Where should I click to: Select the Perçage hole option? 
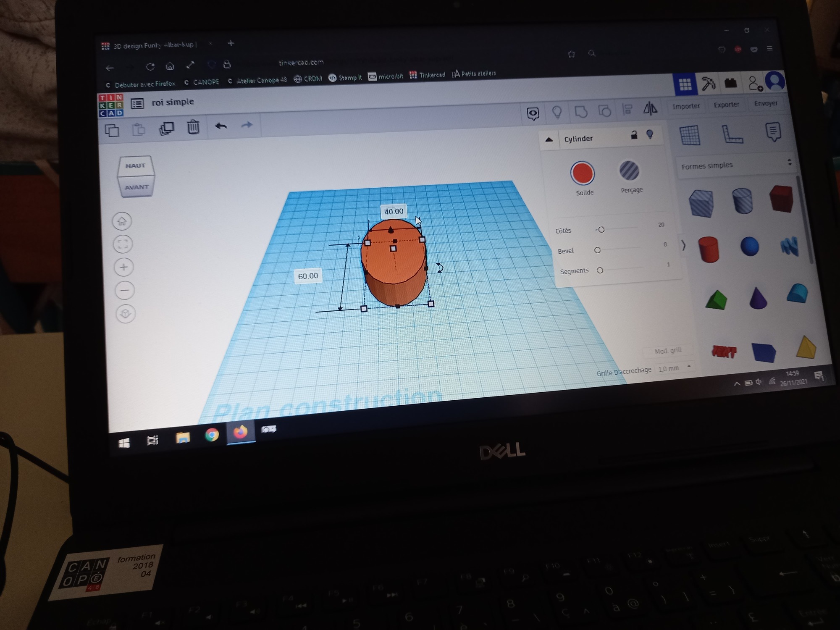coord(629,171)
